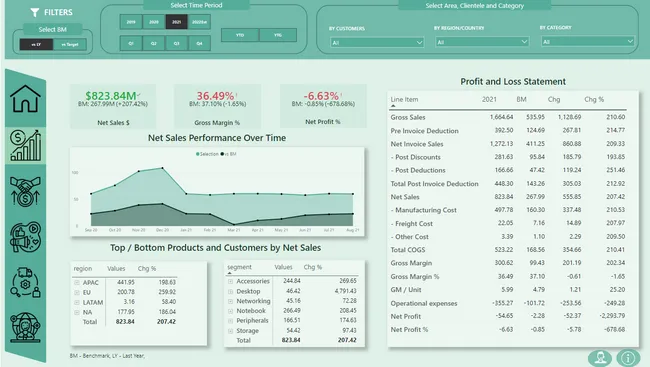The image size is (650, 367).
Task: Select year 2020 in time period
Action: 154,22
